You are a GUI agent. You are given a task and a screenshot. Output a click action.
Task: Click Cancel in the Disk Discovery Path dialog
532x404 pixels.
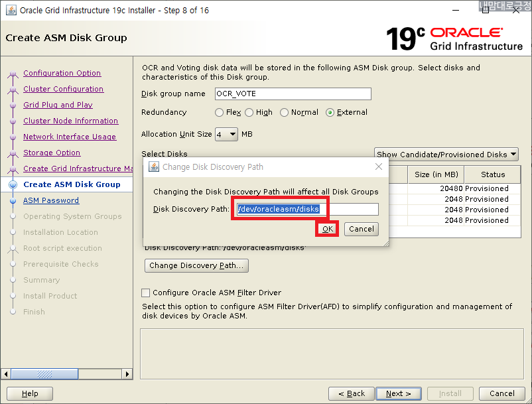362,229
